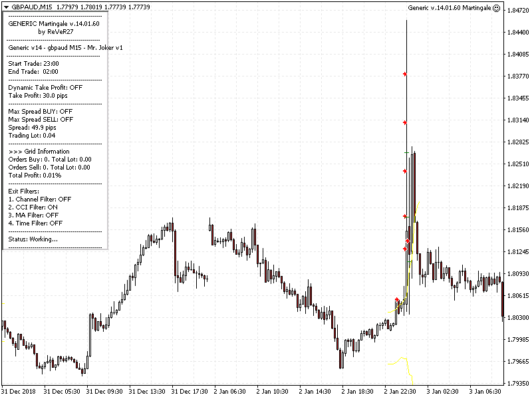Click the '2 Jan 14:30' time axis label

point(315,392)
